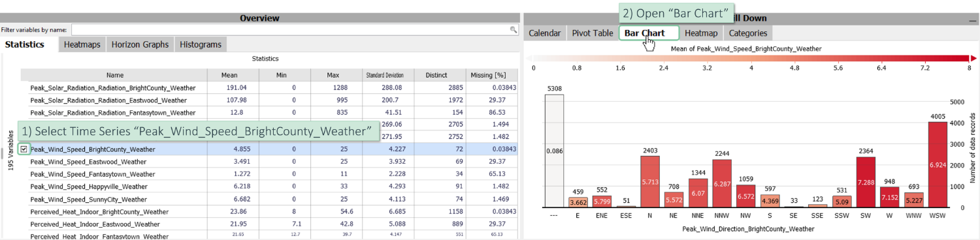Switch to the Heatmaps tab

tap(82, 44)
